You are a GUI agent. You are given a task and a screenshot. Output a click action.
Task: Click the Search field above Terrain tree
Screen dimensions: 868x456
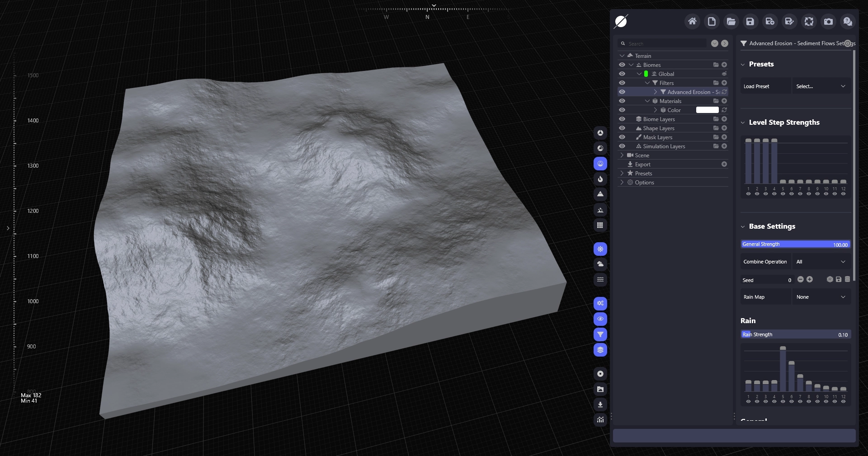665,43
